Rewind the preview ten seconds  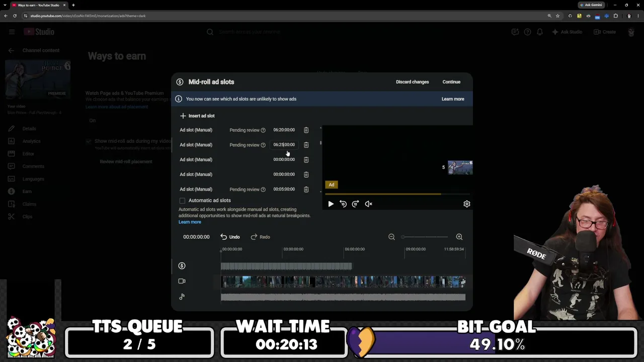(x=343, y=204)
